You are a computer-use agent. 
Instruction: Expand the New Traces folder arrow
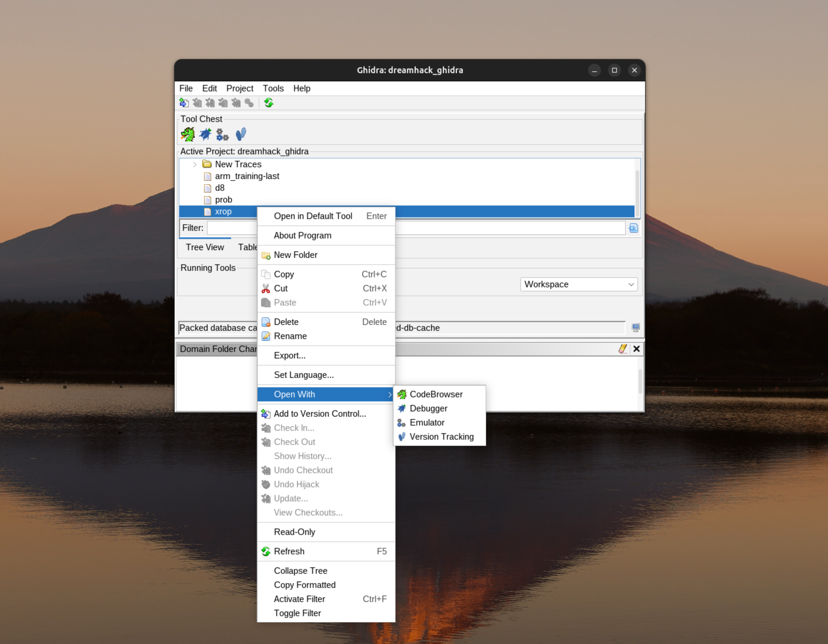click(x=195, y=164)
